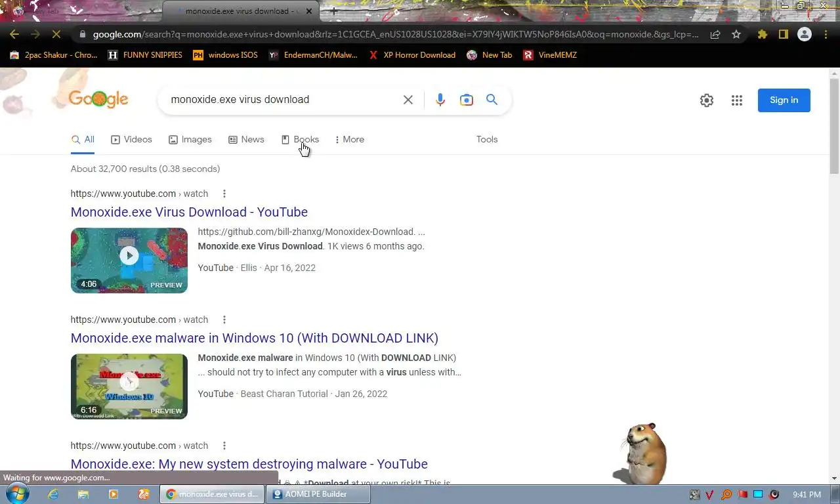
Task: Bookmark this page with the star icon
Action: coord(736,34)
